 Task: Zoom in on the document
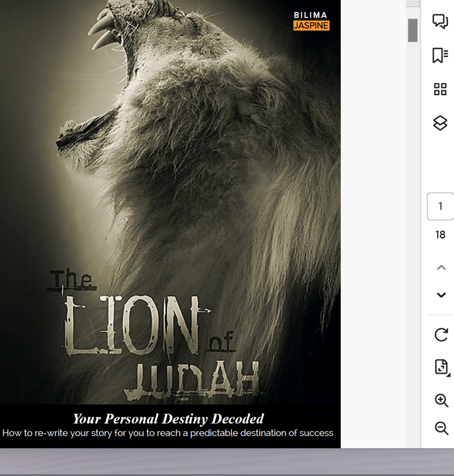point(441,400)
